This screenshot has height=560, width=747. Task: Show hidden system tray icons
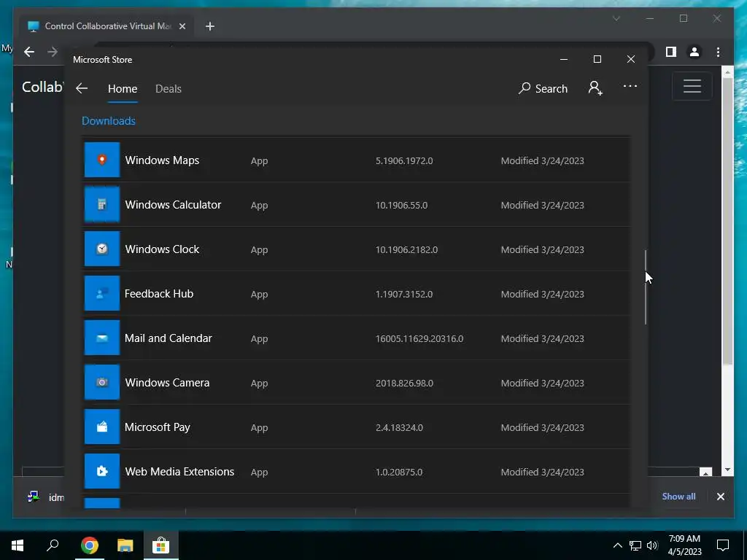(617, 545)
